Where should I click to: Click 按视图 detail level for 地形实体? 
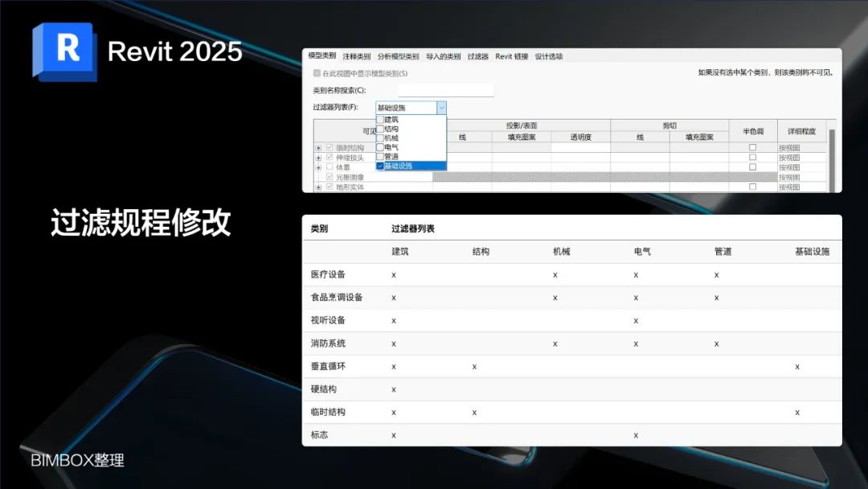click(x=789, y=185)
